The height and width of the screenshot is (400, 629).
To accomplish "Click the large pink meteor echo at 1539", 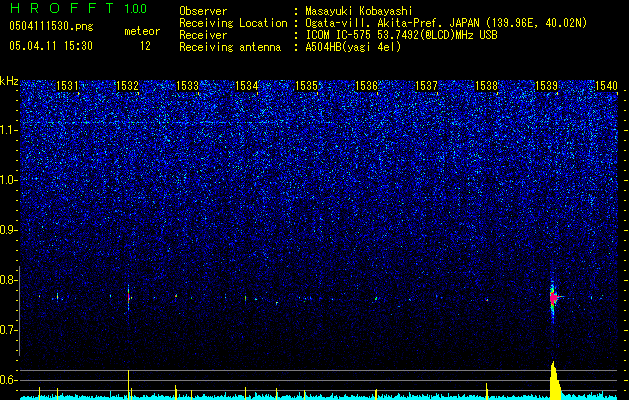I will point(554,298).
